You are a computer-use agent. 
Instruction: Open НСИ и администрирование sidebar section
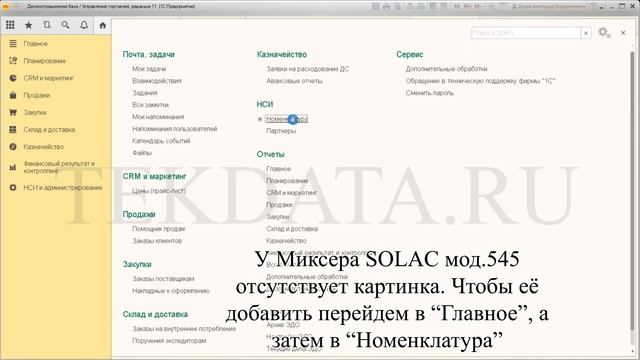(x=63, y=188)
